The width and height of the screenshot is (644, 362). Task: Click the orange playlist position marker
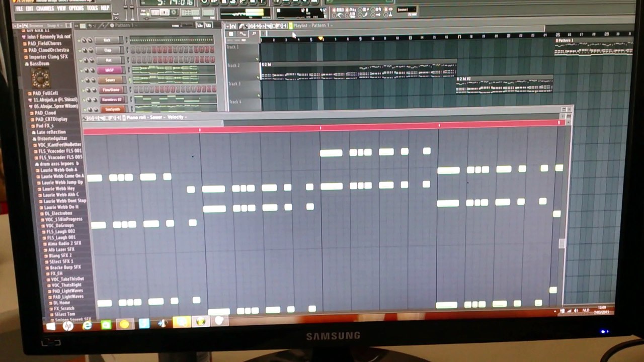(x=320, y=38)
